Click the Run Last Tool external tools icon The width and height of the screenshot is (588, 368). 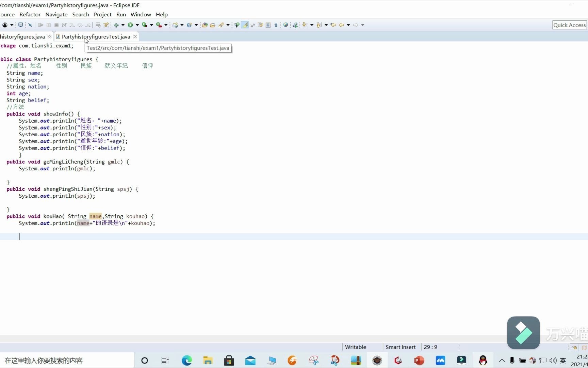[x=159, y=25]
